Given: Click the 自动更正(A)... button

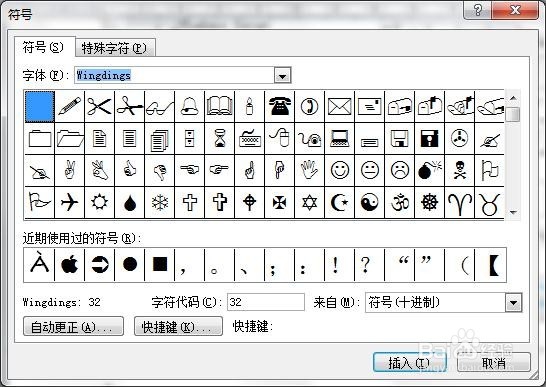Looking at the screenshot, I should point(73,326).
